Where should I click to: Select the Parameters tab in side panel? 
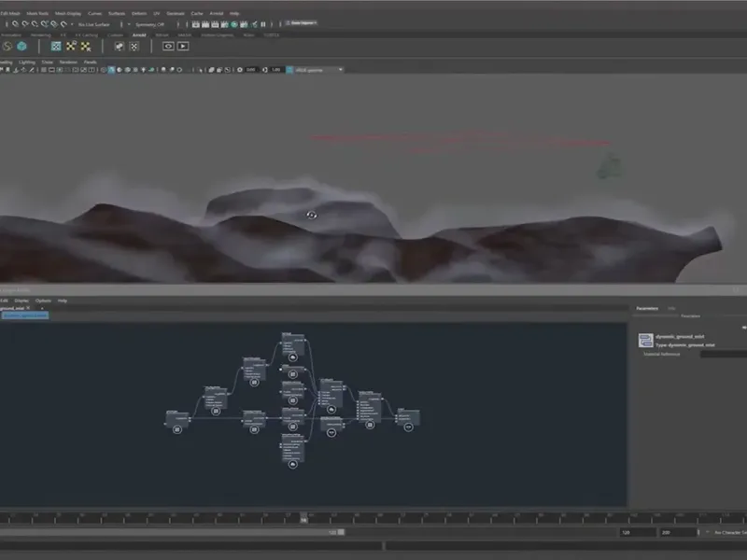tap(647, 308)
